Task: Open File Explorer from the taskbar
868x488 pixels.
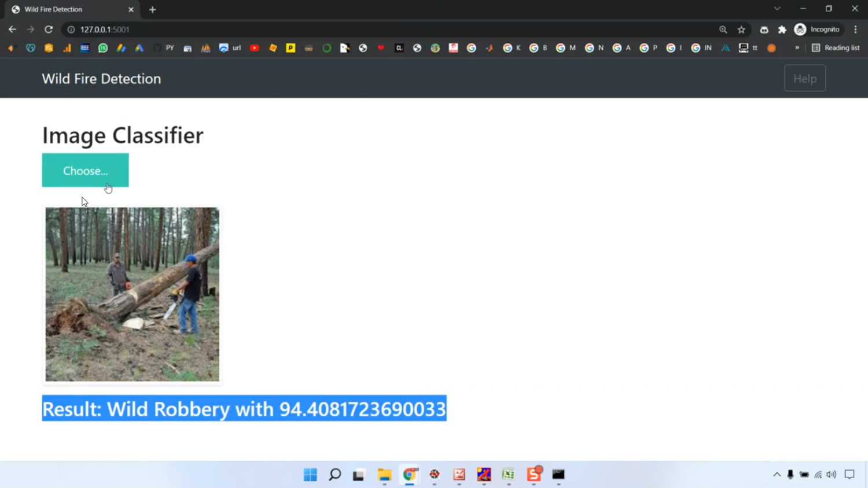Action: [x=384, y=475]
